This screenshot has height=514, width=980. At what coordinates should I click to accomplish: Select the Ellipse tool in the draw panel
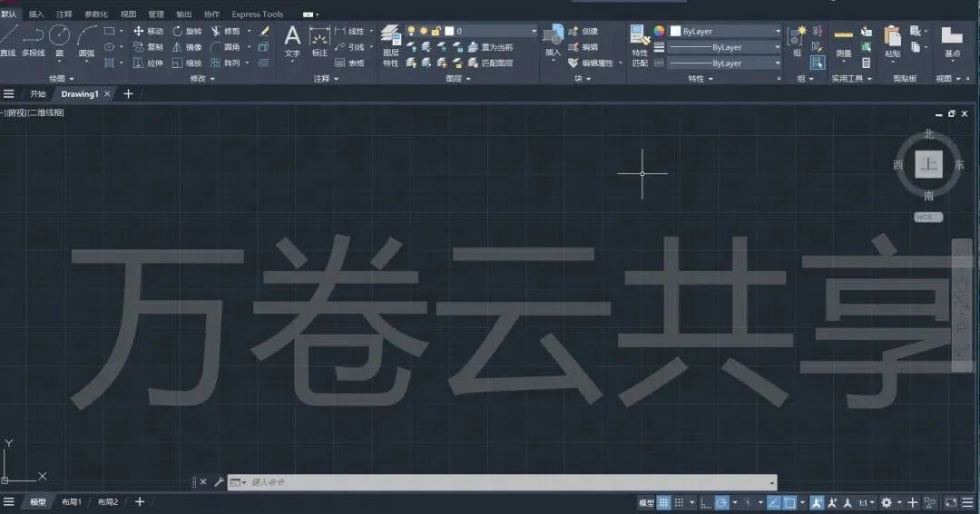[x=110, y=47]
